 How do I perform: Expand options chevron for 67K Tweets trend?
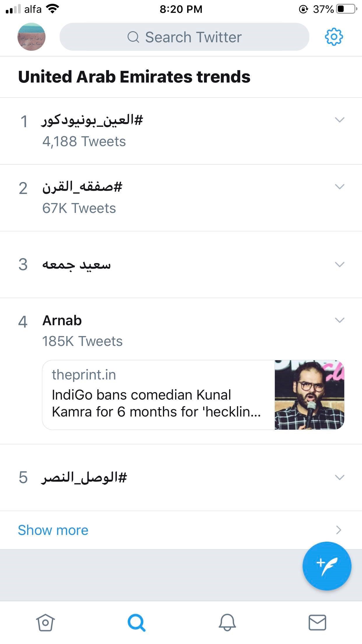click(340, 186)
